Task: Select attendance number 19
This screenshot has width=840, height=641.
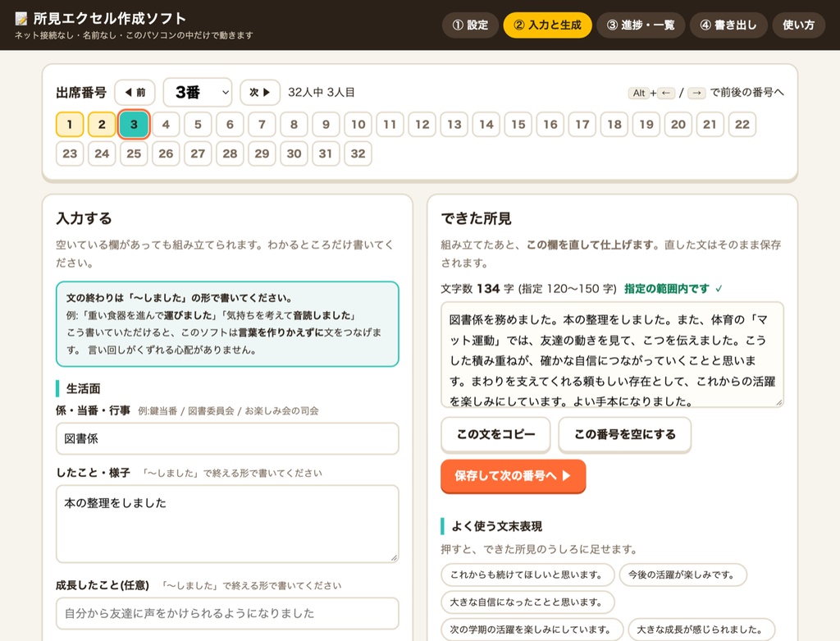Action: click(646, 124)
